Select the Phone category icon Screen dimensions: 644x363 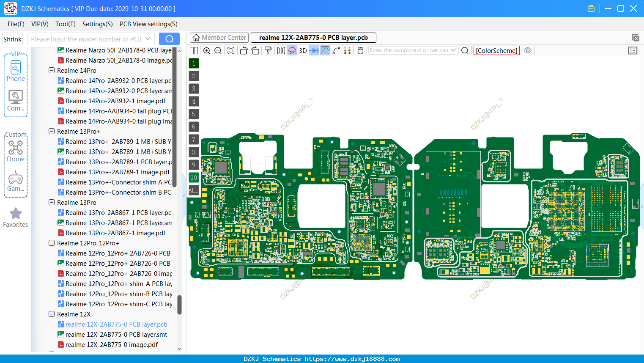16,70
